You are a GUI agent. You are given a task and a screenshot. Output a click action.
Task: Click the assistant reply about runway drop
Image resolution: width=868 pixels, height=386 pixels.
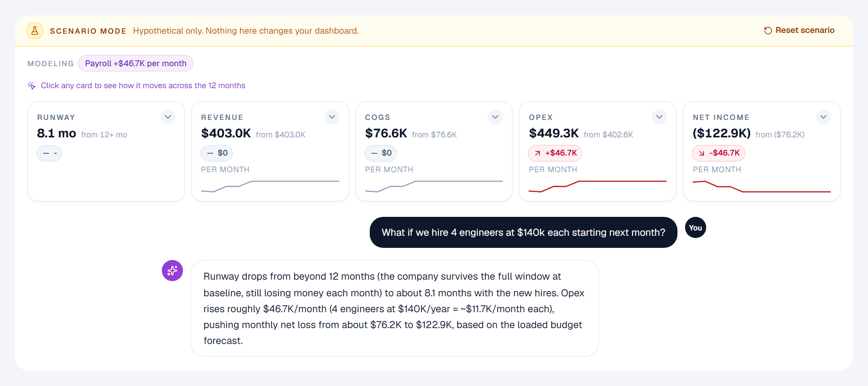pos(395,308)
